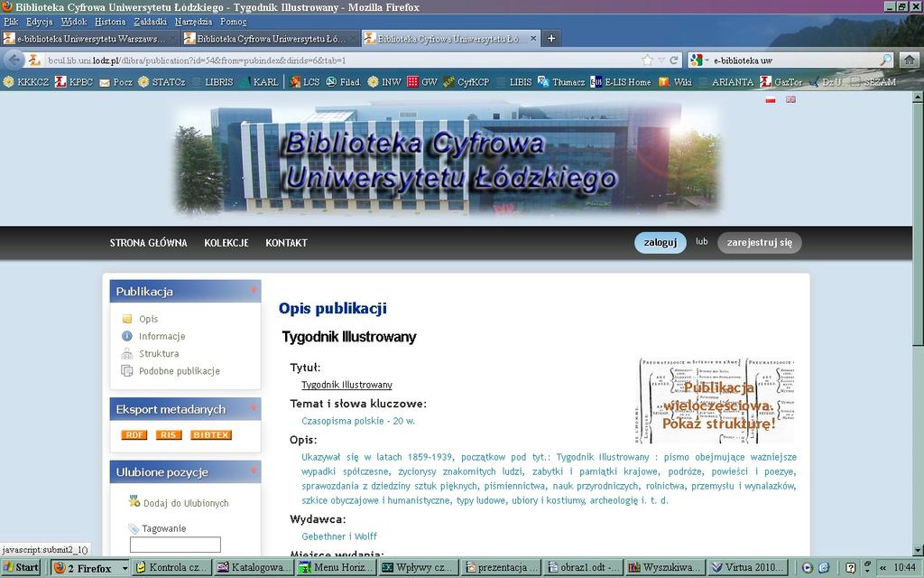
Task: Open the address bar history dropdown arrow
Action: (x=661, y=61)
